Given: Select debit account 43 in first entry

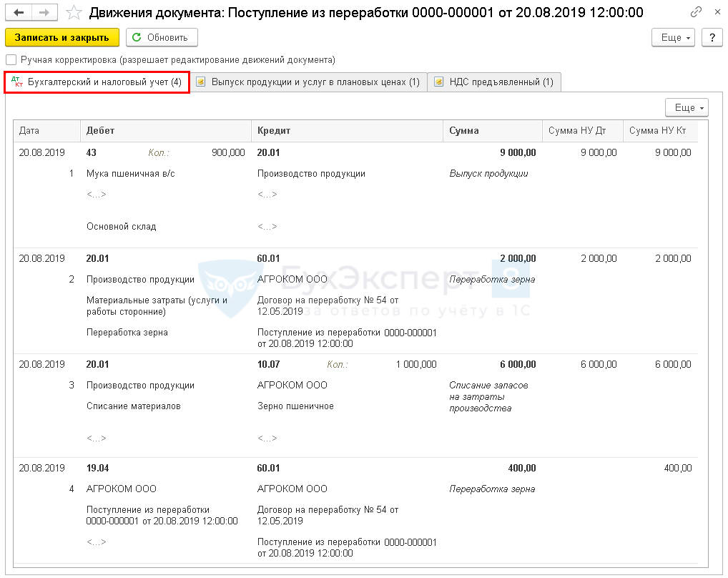Looking at the screenshot, I should [x=92, y=152].
